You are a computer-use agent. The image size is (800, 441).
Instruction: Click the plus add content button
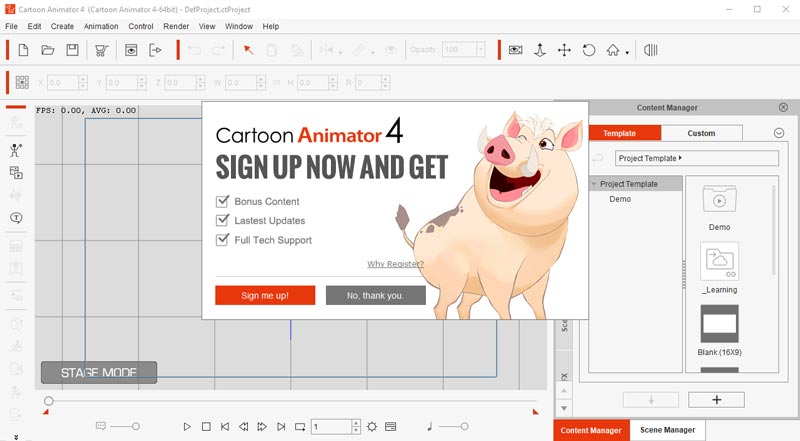pos(716,400)
